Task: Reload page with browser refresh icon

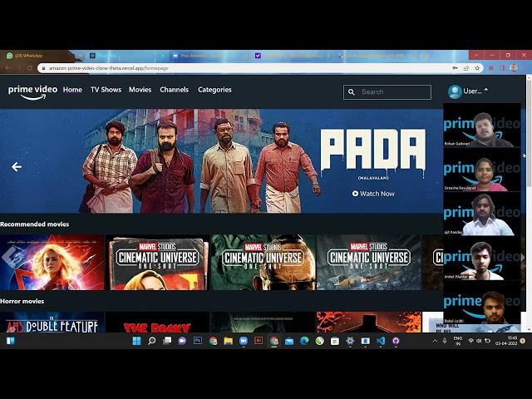Action: tap(31, 68)
